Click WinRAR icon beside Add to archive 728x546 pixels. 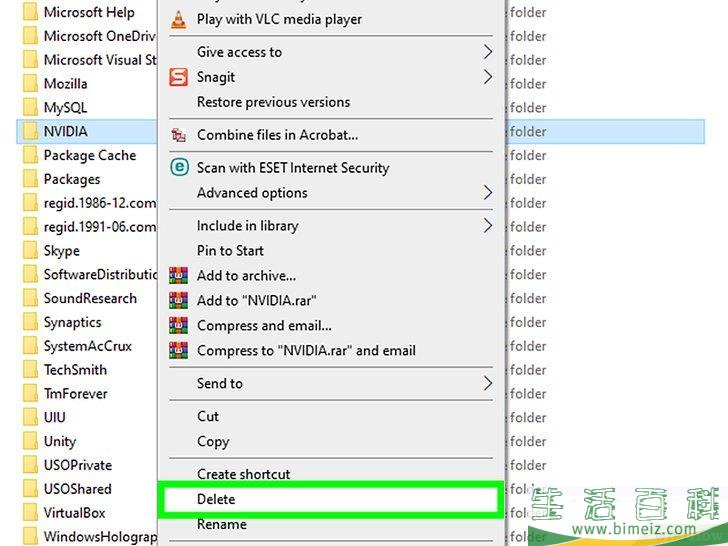pos(179,276)
